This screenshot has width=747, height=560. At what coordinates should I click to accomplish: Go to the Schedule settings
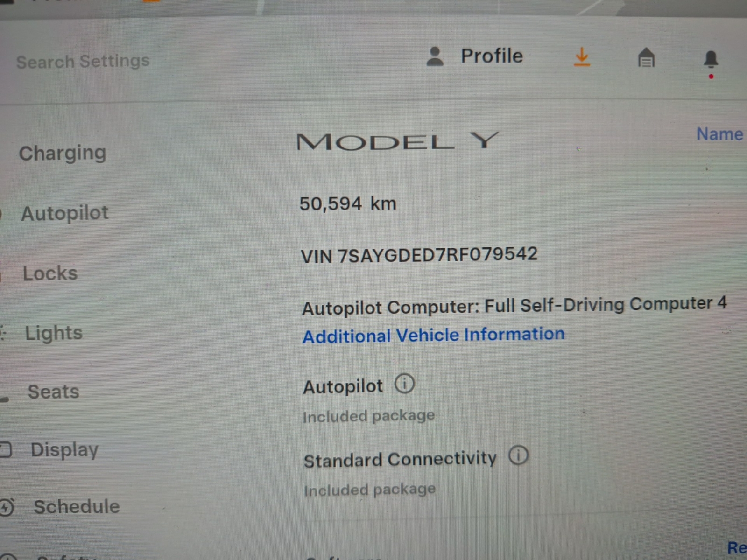(77, 507)
